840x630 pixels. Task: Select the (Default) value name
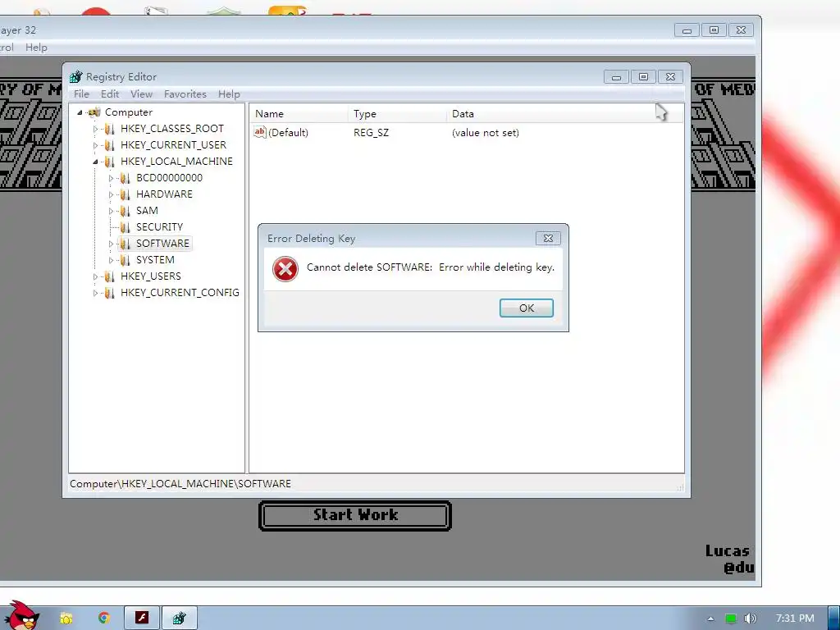(288, 133)
